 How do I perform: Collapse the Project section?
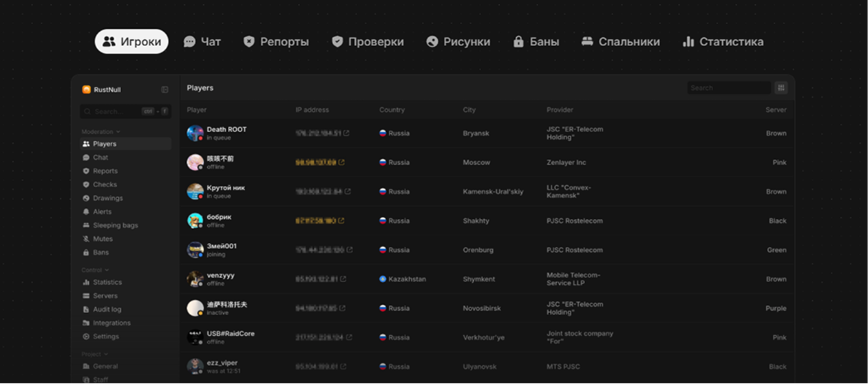tap(95, 354)
